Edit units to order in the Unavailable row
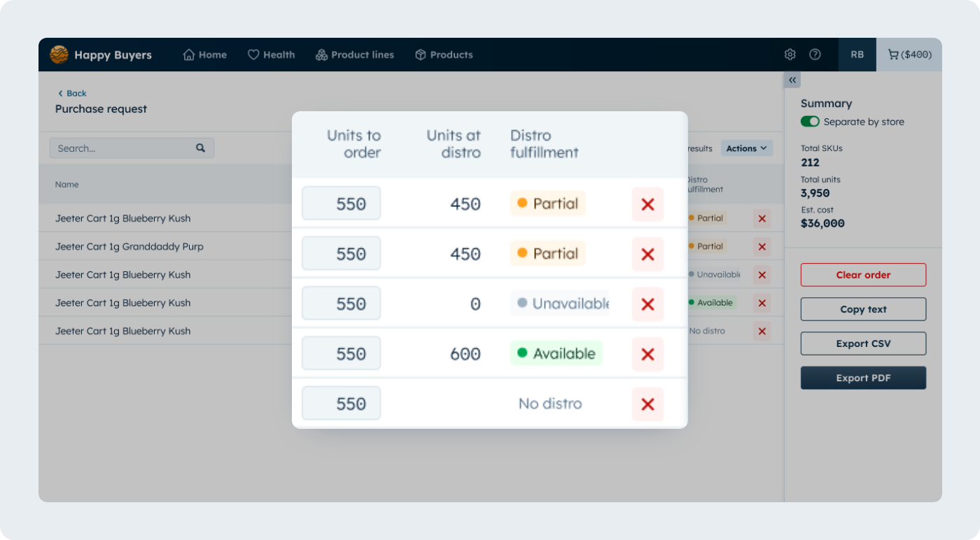Screen dimensions: 980x540 (x=341, y=304)
